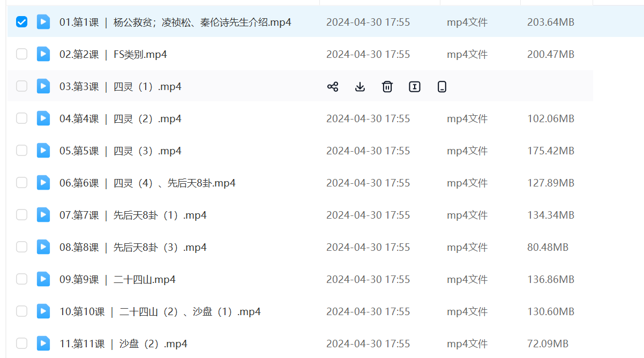Screen dimensions: 644x358
Task: Open the file 07.第7课 先后天8卦（1）.mp4
Action: coord(133,215)
